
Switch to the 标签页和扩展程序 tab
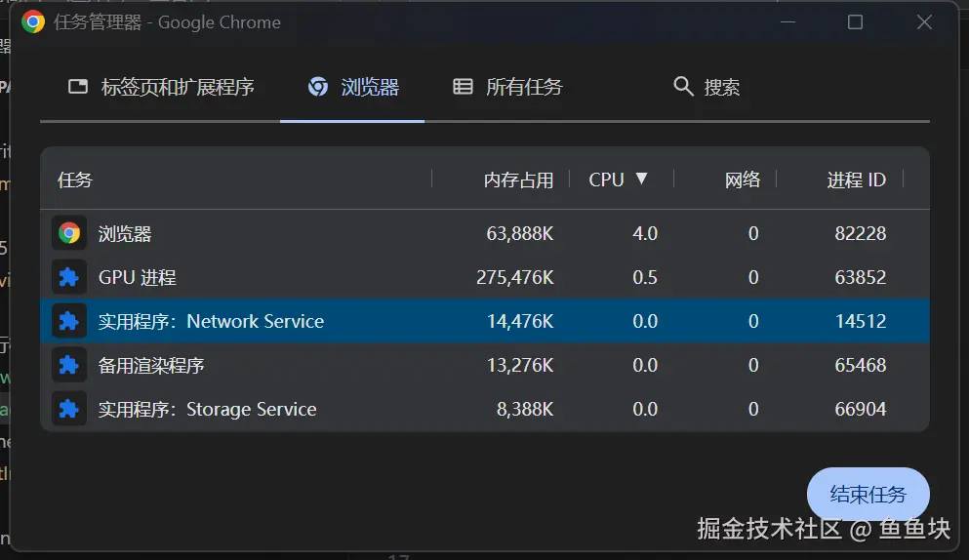(x=161, y=87)
